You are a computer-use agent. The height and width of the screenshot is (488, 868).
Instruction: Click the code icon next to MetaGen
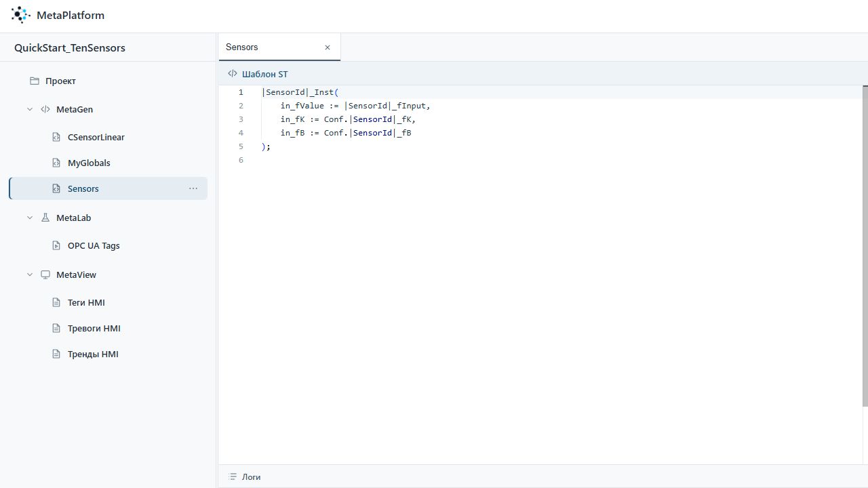click(x=45, y=109)
